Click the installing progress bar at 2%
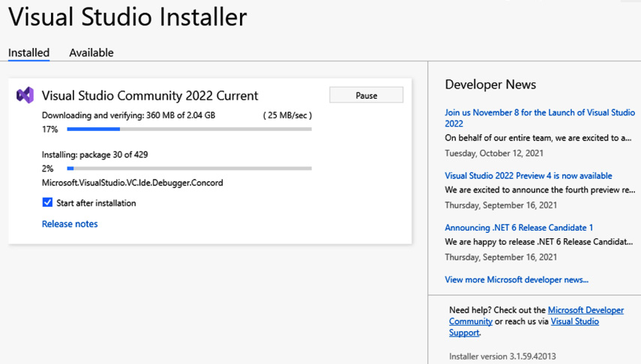The width and height of the screenshot is (641, 364). pos(189,169)
